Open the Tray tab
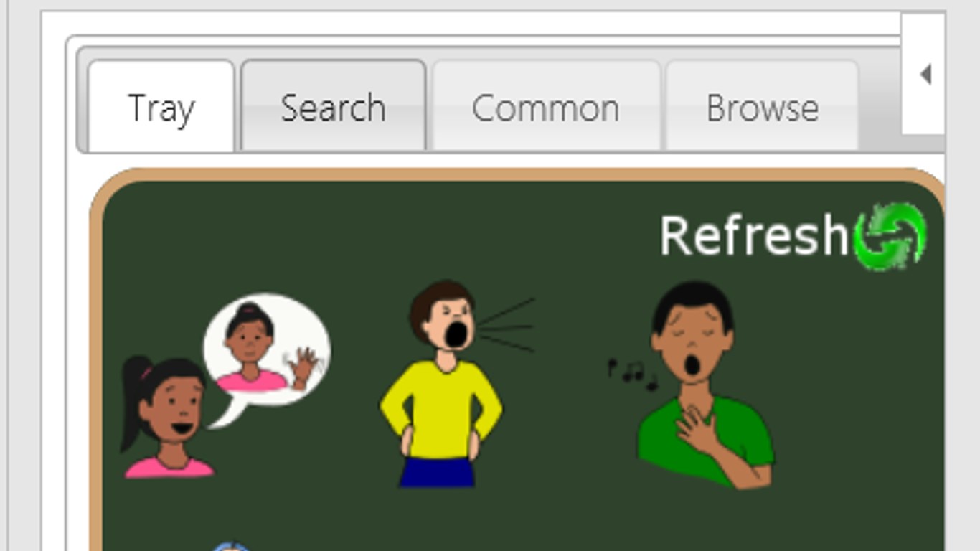The height and width of the screenshot is (551, 980). [161, 106]
